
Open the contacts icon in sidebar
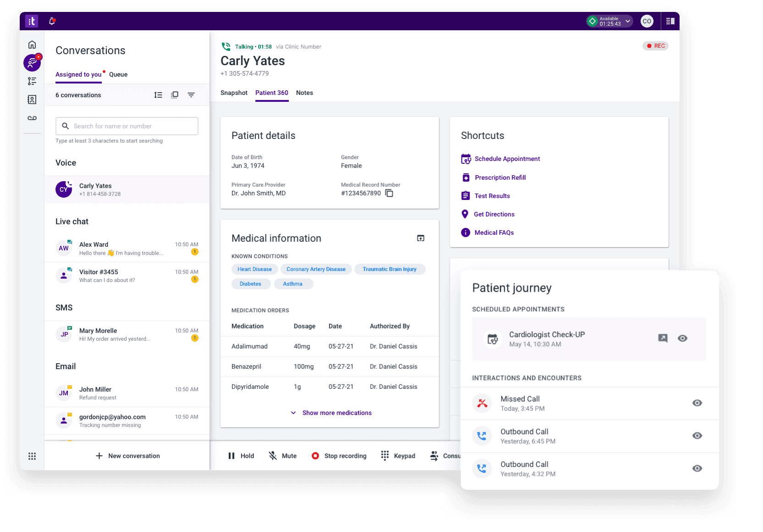coord(32,100)
